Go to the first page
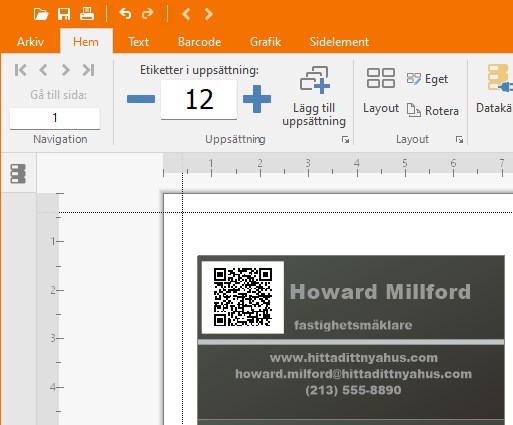The height and width of the screenshot is (425, 513). coord(21,70)
